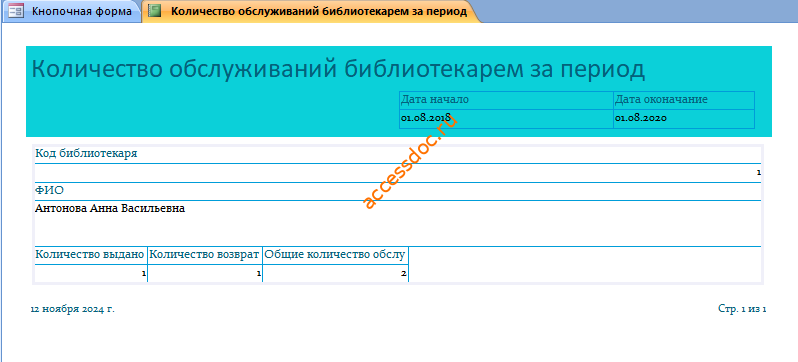
Task: Click the page indicator Стр. 1 из 1
Action: [x=742, y=309]
